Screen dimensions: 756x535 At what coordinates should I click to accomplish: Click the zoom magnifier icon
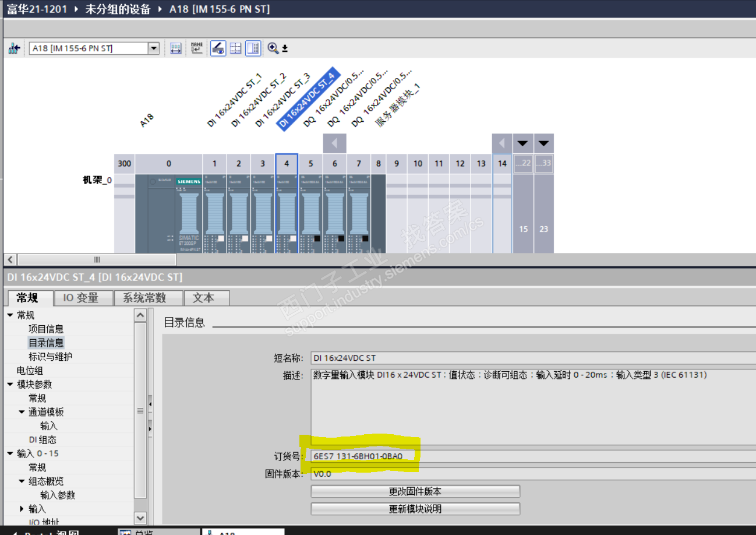[273, 48]
